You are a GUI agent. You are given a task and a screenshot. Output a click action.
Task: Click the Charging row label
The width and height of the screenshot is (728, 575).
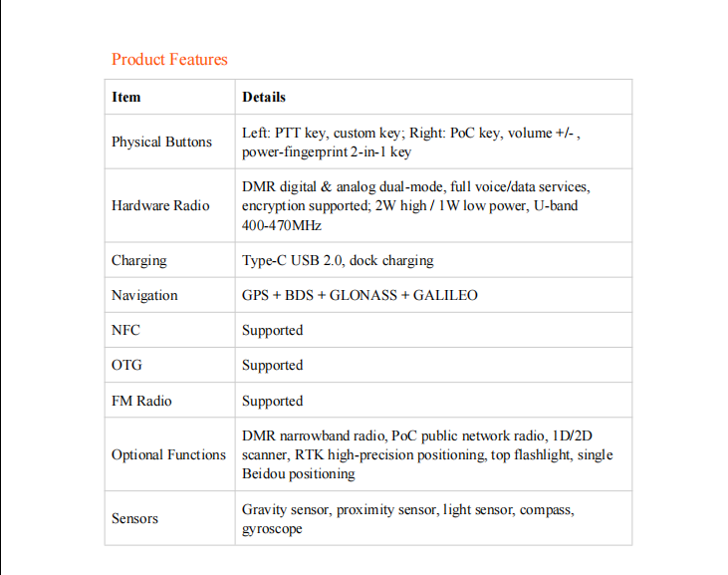coord(139,260)
